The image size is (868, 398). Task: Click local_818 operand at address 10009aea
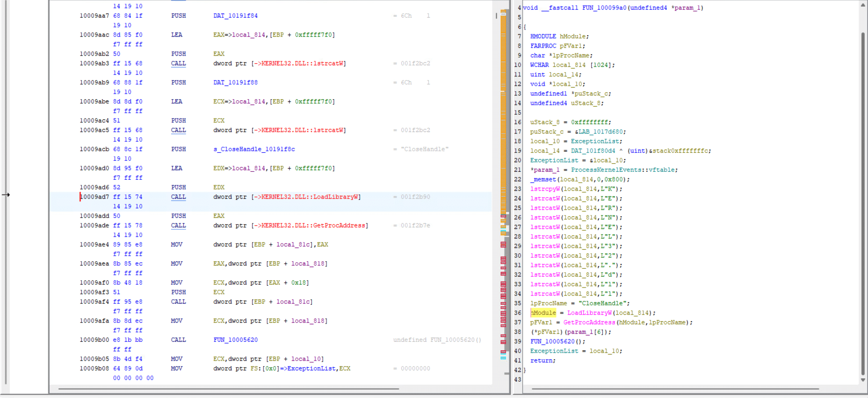308,264
